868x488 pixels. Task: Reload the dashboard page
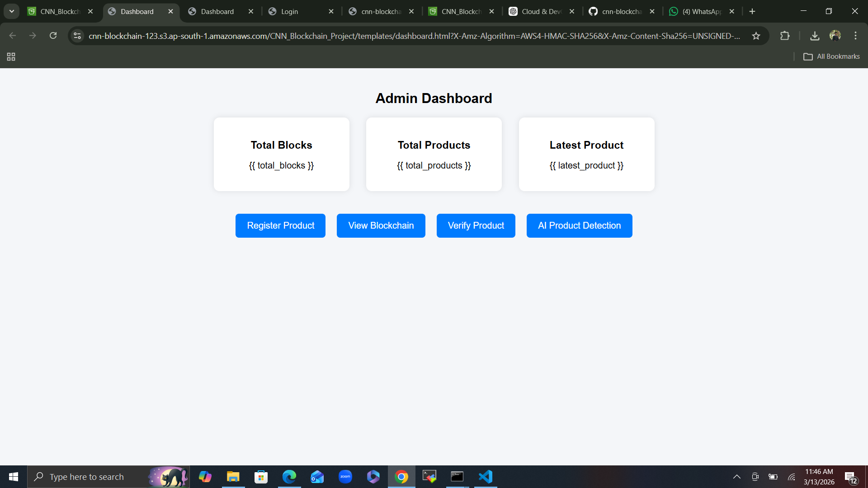tap(53, 36)
